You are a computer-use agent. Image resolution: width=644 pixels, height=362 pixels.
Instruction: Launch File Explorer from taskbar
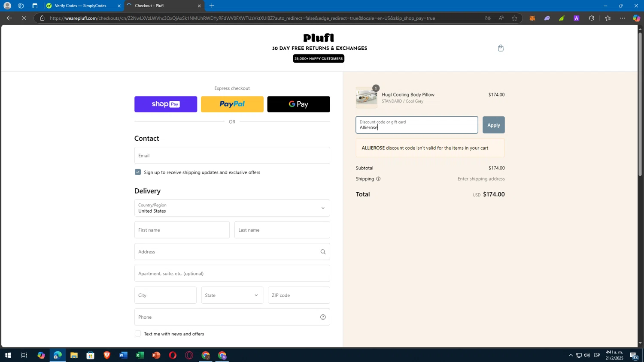point(74,355)
